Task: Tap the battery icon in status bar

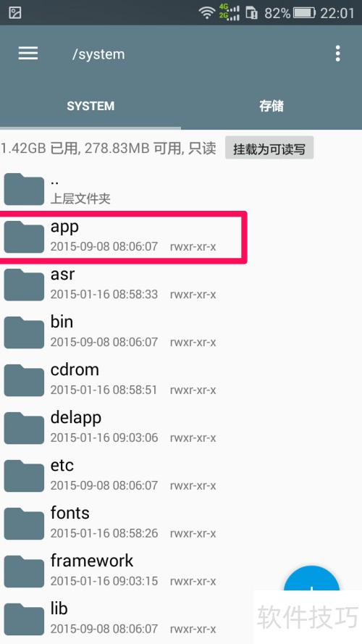Action: coord(304,13)
